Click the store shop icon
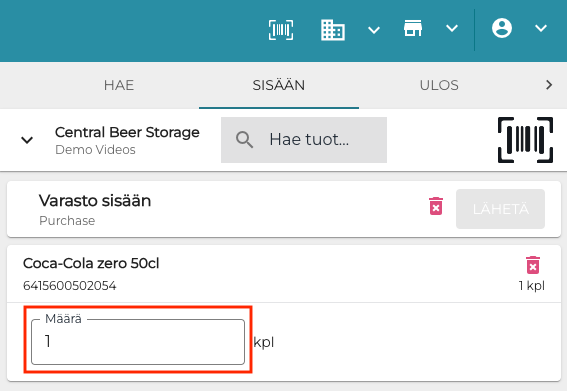Image resolution: width=567 pixels, height=391 pixels. [413, 28]
